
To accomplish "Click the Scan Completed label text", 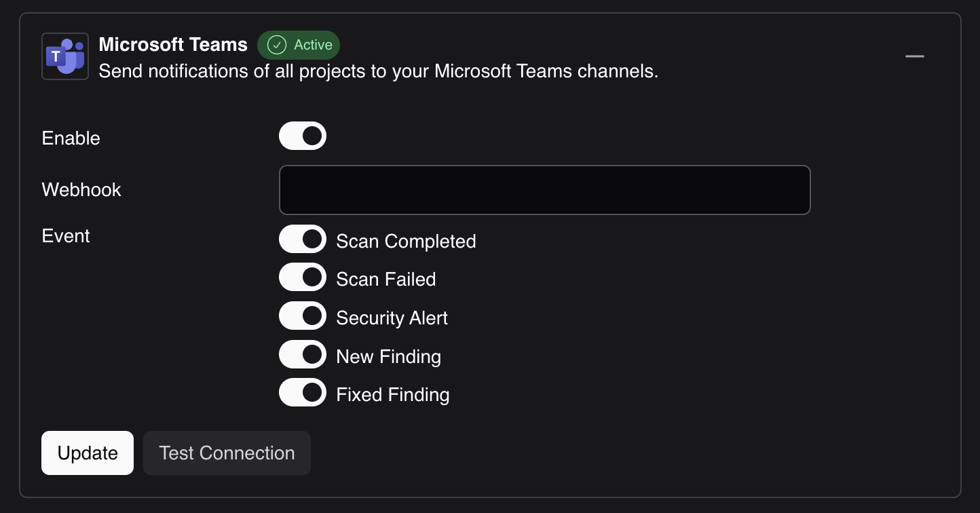I will point(407,242).
